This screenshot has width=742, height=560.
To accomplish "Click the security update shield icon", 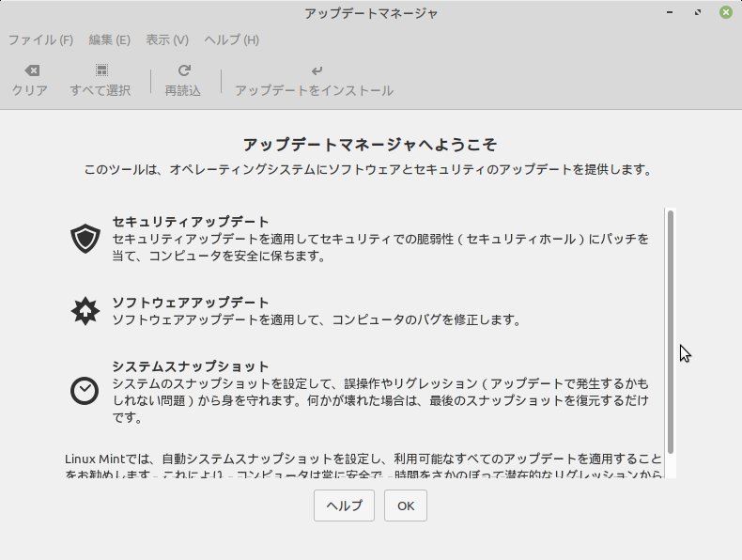I will coord(85,238).
